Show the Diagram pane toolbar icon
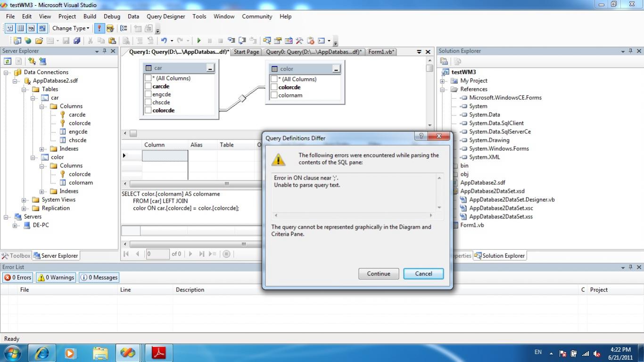Viewport: 644px width, 362px height. click(9, 28)
